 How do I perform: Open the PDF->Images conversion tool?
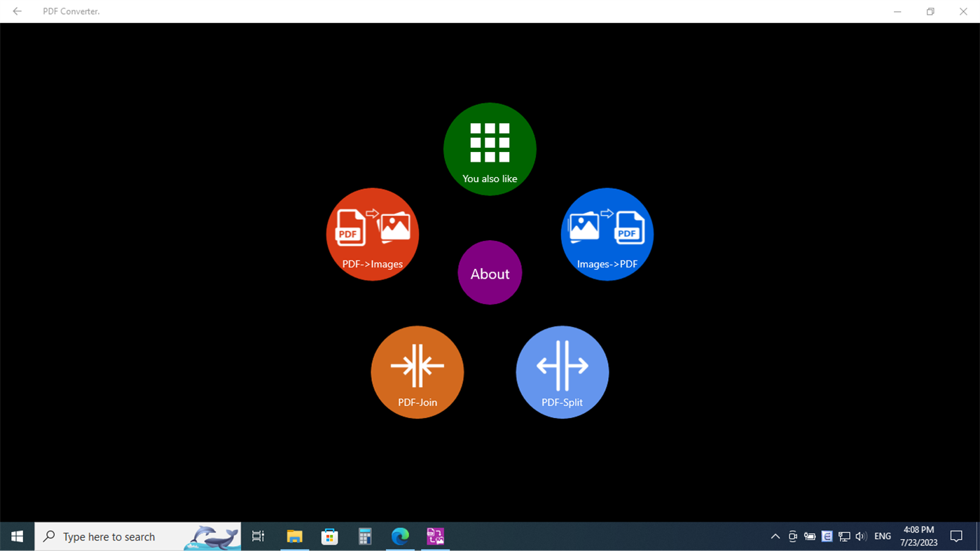pyautogui.click(x=372, y=234)
